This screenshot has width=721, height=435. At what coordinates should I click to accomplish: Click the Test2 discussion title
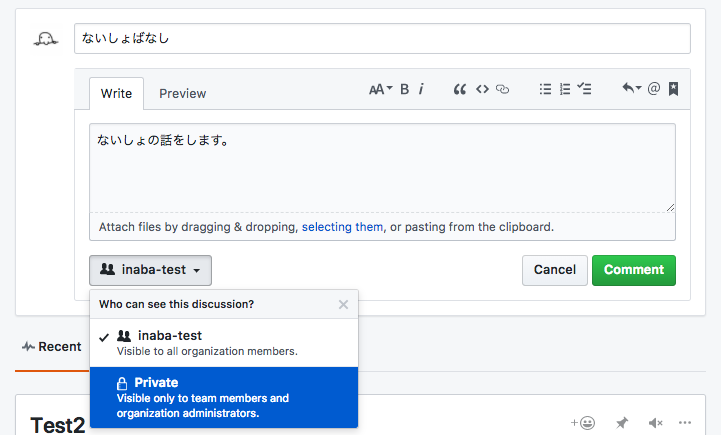coord(57,425)
